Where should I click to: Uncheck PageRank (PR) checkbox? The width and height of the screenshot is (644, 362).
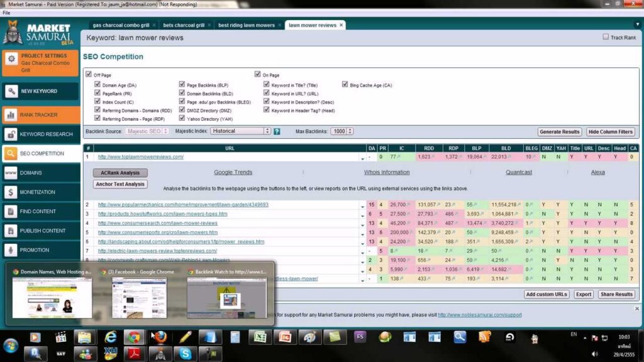(97, 93)
